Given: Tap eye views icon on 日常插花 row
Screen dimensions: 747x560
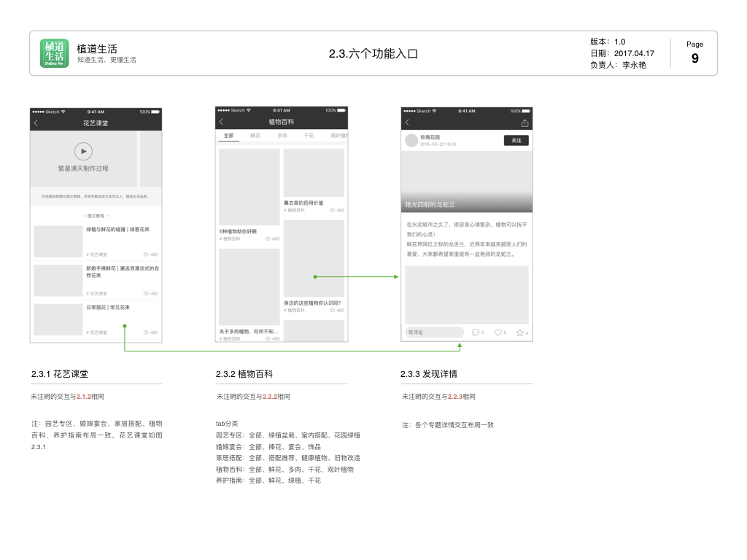Looking at the screenshot, I should [x=146, y=332].
